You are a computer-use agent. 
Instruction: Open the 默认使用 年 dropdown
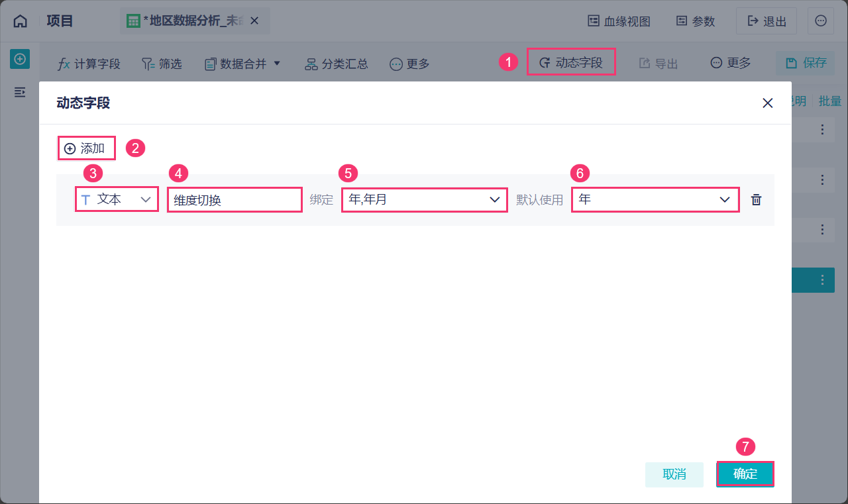coord(655,199)
